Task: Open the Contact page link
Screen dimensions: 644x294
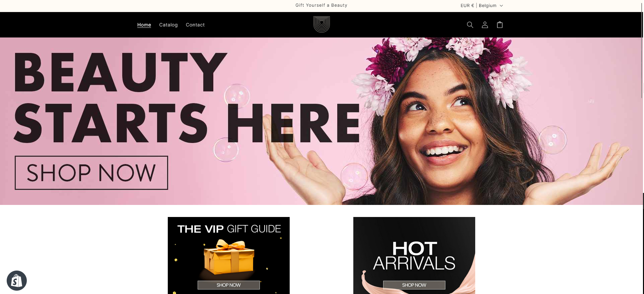Action: point(195,25)
